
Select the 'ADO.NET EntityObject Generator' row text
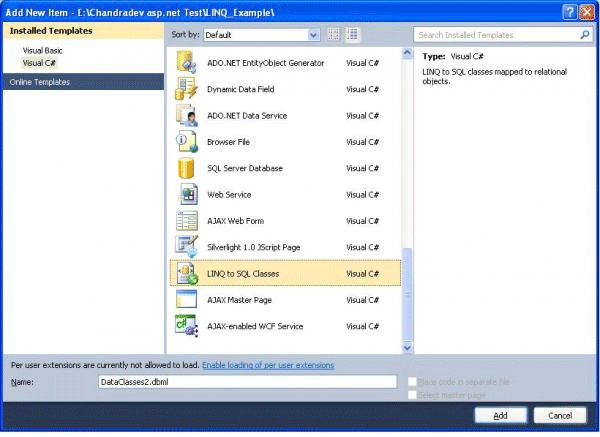coord(265,63)
